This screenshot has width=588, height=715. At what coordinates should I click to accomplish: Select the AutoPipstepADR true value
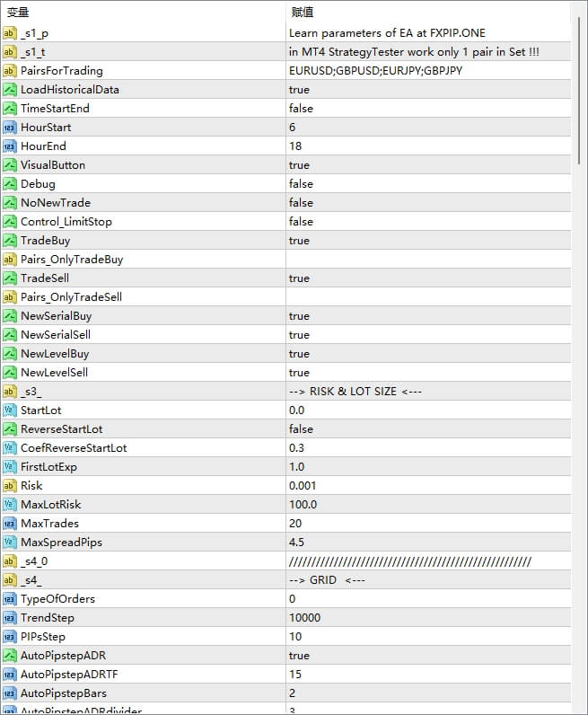tap(299, 656)
